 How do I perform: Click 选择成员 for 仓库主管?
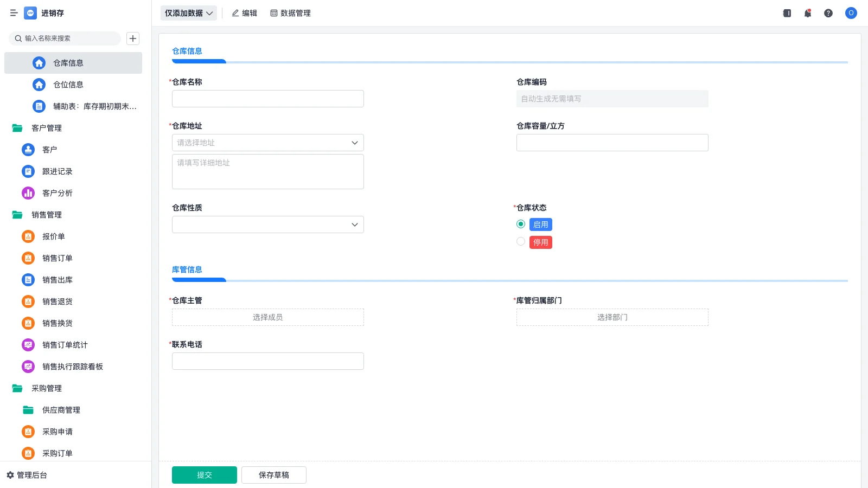[x=268, y=317]
